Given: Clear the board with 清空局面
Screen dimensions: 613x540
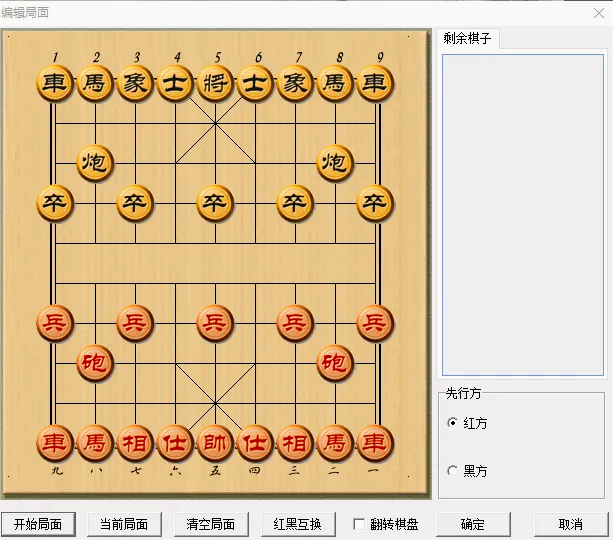Looking at the screenshot, I should [x=211, y=524].
